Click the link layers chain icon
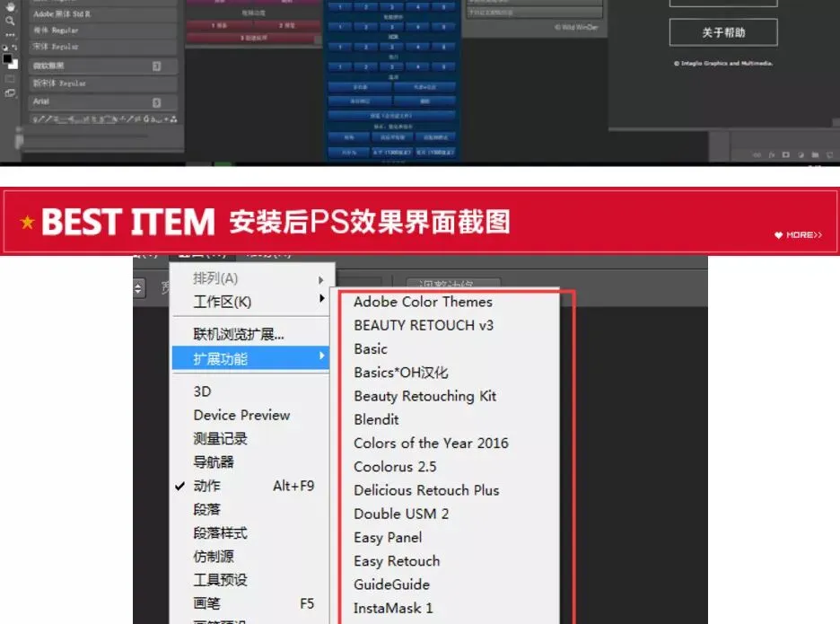 pyautogui.click(x=757, y=155)
